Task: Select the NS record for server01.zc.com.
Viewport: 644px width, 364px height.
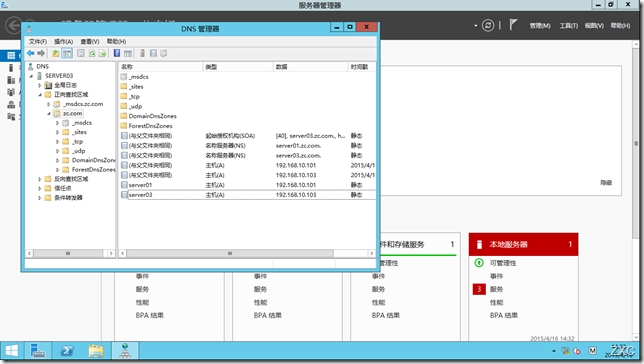Action: pyautogui.click(x=248, y=145)
